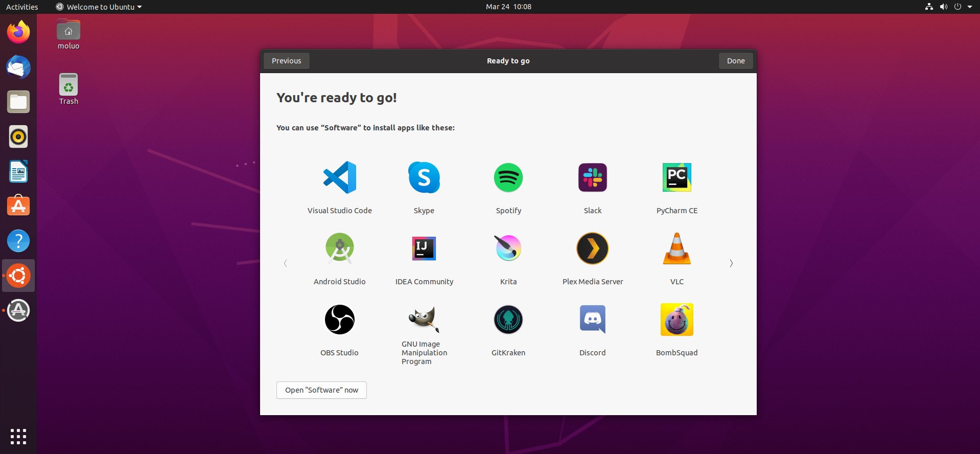Go back with the Previous button
The image size is (980, 454).
(287, 61)
